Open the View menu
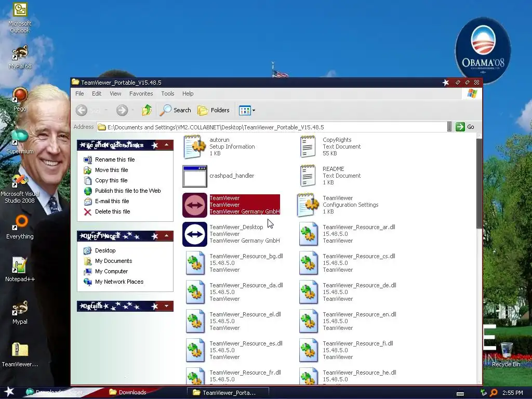This screenshot has width=532, height=399. pyautogui.click(x=115, y=94)
